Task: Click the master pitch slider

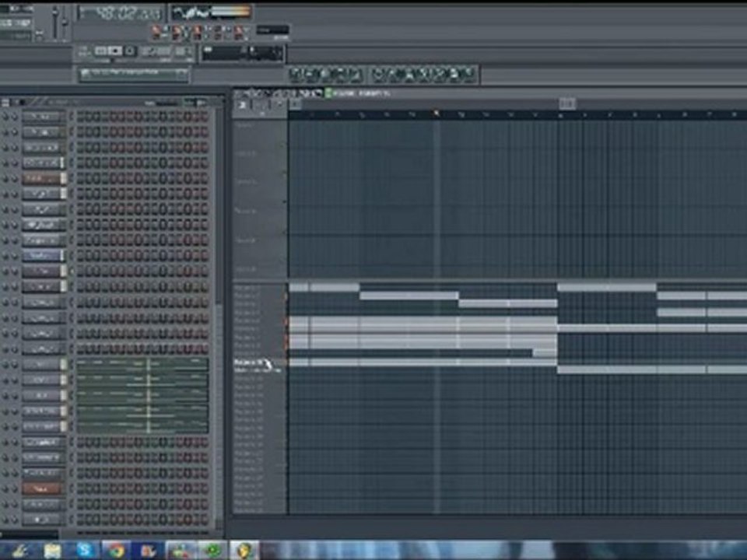Action: pyautogui.click(x=65, y=23)
